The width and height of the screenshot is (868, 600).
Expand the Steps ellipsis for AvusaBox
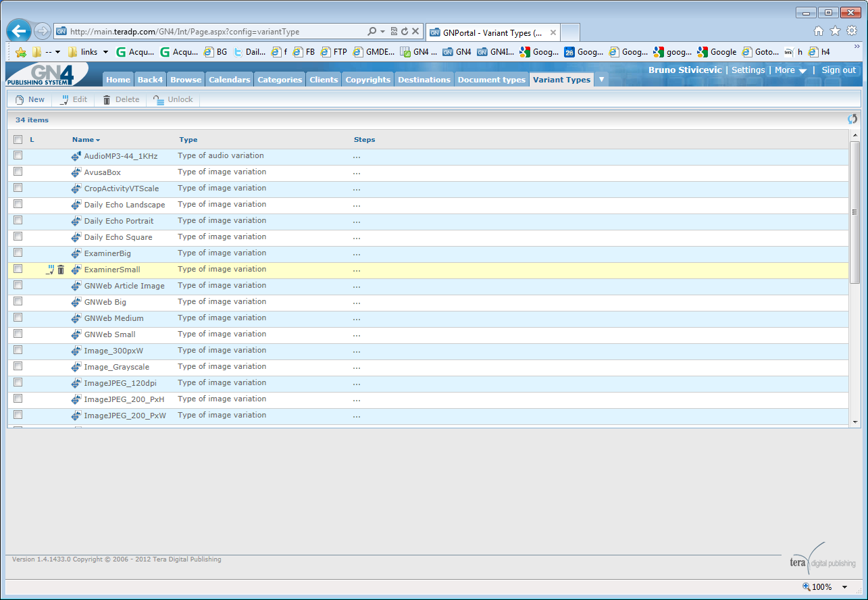click(x=356, y=173)
